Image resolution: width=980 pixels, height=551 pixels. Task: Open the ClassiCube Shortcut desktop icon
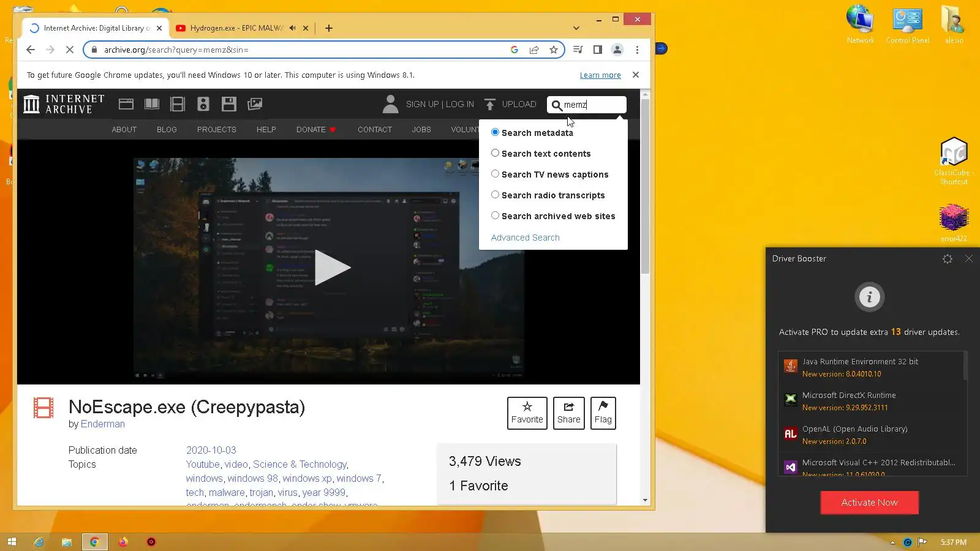click(x=954, y=161)
